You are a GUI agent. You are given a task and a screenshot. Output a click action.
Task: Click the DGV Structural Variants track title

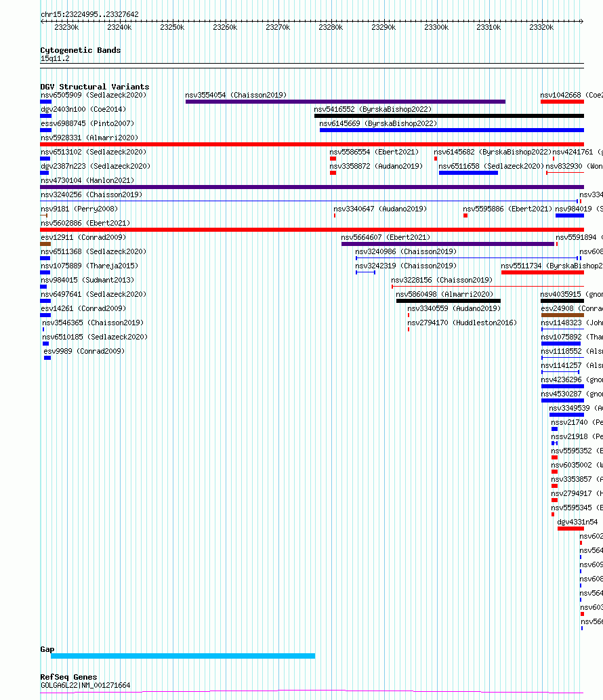click(x=95, y=87)
